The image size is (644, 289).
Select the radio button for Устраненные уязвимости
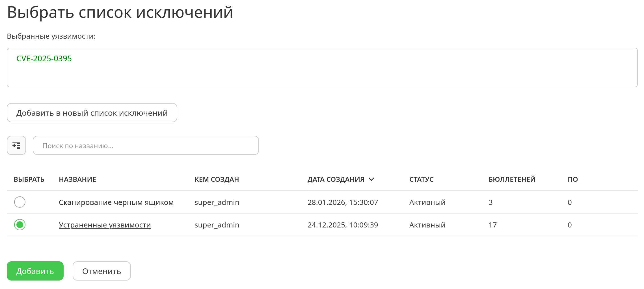click(x=20, y=225)
